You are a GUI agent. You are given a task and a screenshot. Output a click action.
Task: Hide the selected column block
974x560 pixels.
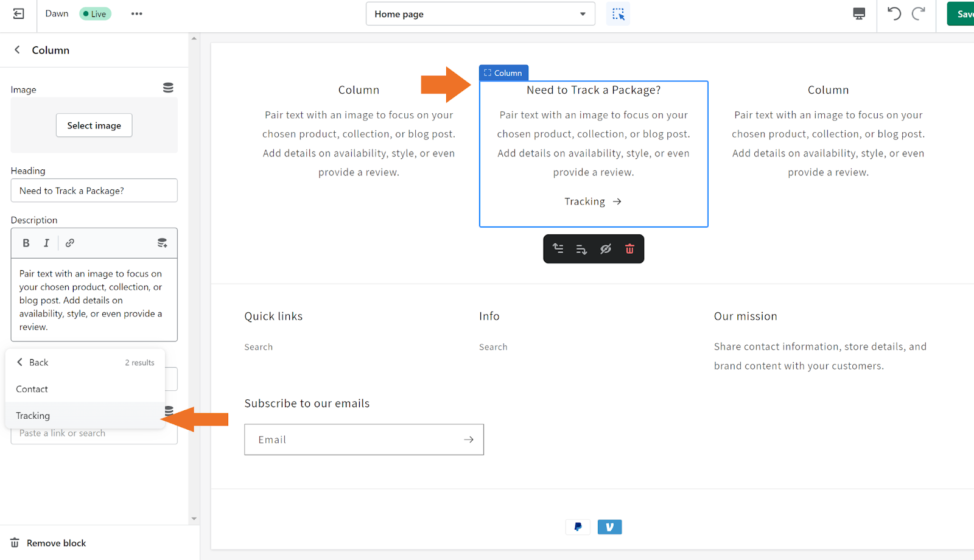(606, 249)
